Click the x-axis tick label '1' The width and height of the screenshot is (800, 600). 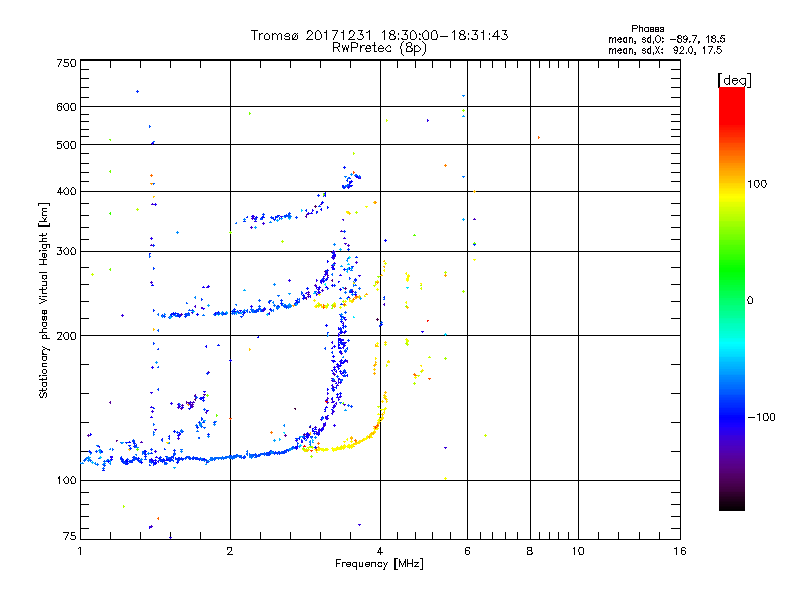(80, 551)
